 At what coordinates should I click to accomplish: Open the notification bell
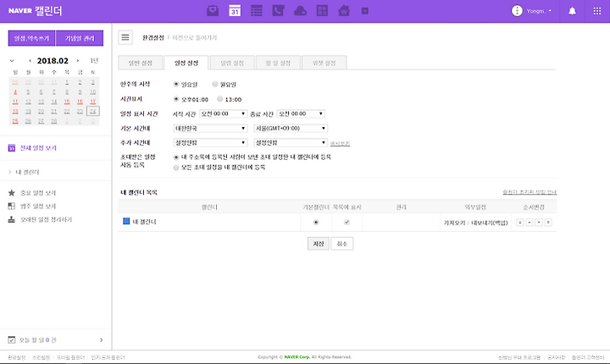tap(572, 11)
